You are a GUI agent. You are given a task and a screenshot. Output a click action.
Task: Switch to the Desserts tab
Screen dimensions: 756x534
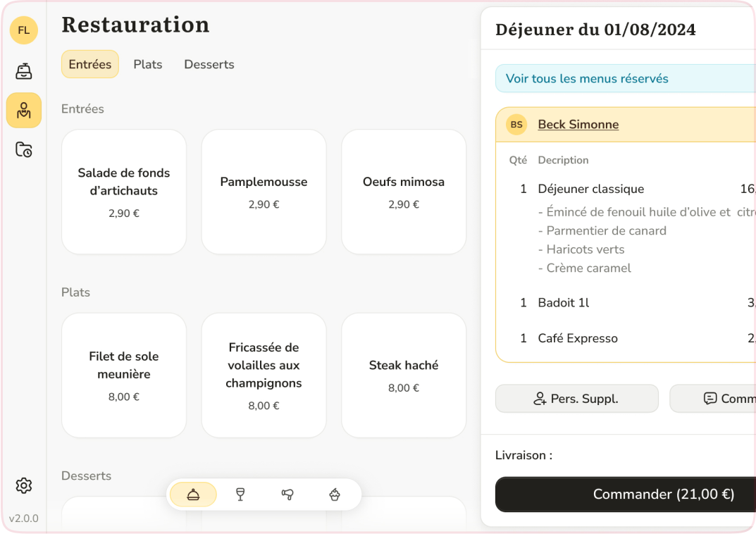coord(209,64)
